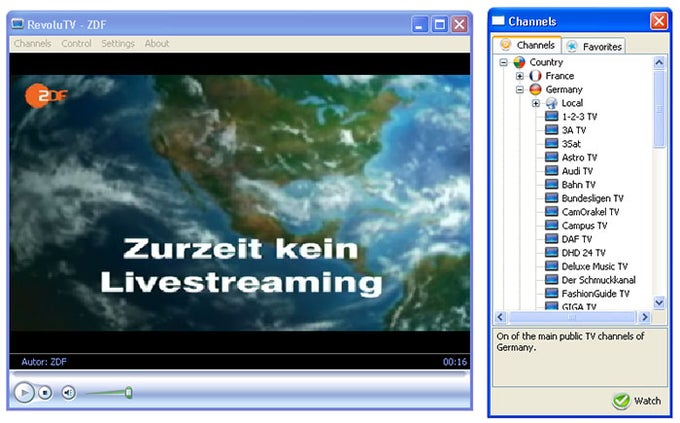Image resolution: width=680 pixels, height=423 pixels.
Task: Open the Control menu
Action: [76, 43]
